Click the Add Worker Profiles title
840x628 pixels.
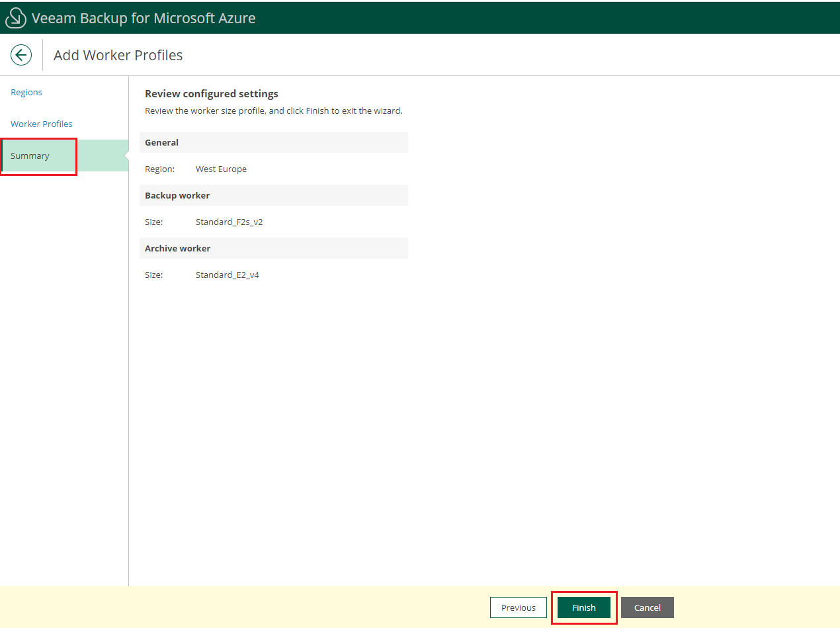pos(118,55)
